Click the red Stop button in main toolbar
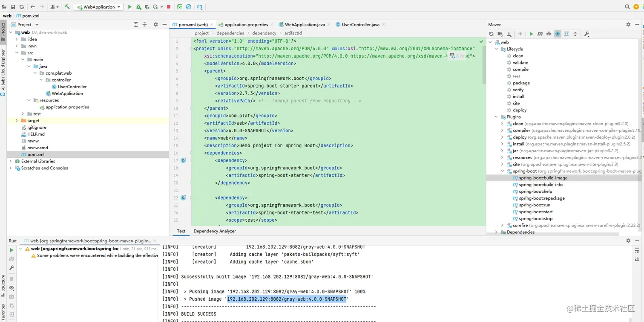The height and width of the screenshot is (322, 644). pyautogui.click(x=169, y=7)
